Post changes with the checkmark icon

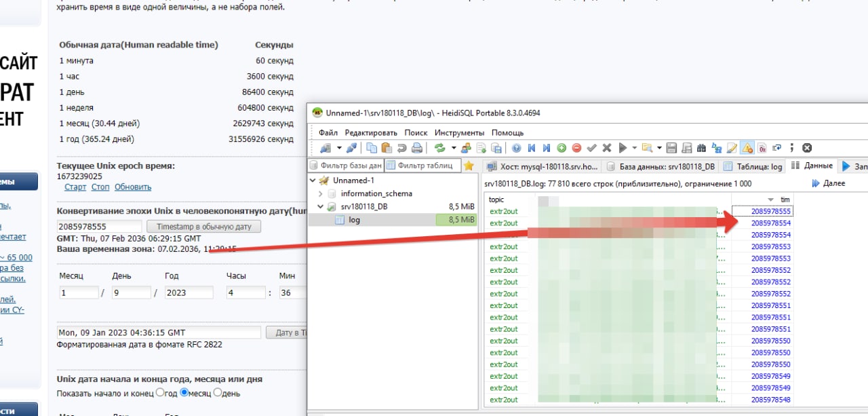coord(592,147)
